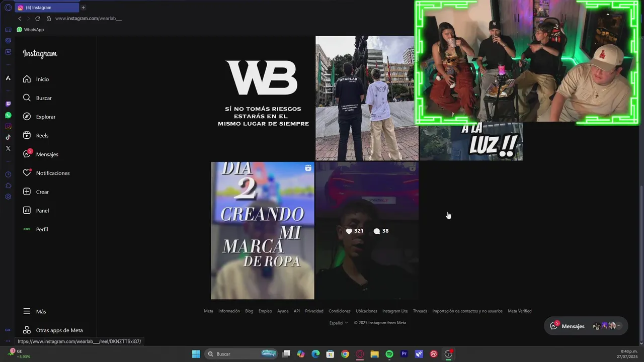Open WB quote post thumbnail
This screenshot has height=362, width=644.
pos(263,98)
